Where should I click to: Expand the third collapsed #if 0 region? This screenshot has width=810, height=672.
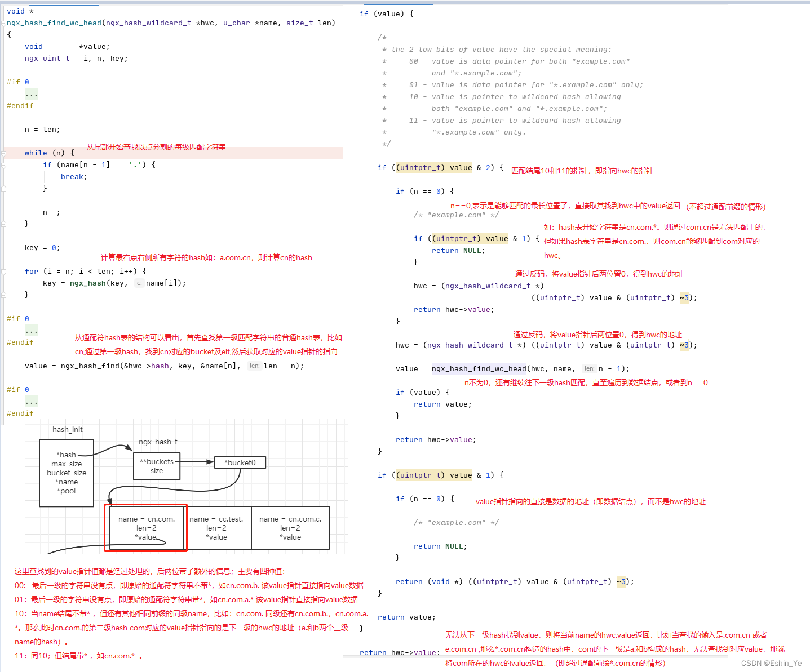pyautogui.click(x=32, y=401)
